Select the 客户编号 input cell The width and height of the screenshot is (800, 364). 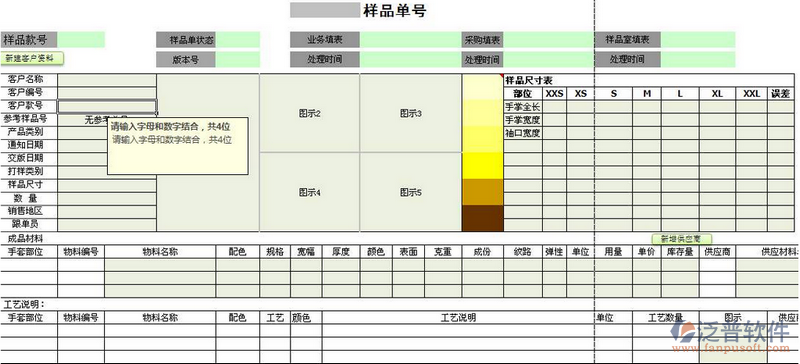coord(107,93)
